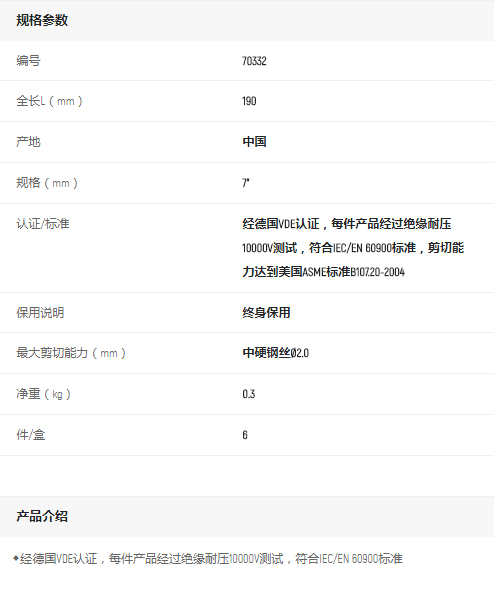The image size is (494, 598).
Task: Click the 件/盒 row label
Action: [x=31, y=435]
